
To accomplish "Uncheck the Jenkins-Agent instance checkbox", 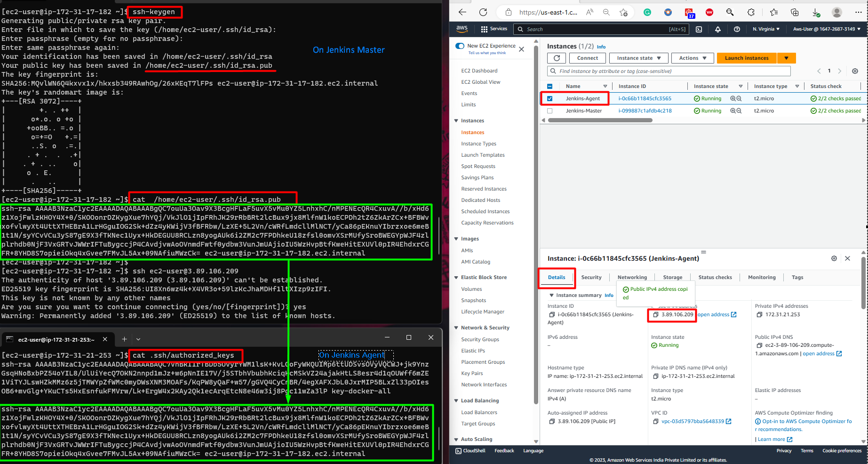I will click(x=549, y=98).
